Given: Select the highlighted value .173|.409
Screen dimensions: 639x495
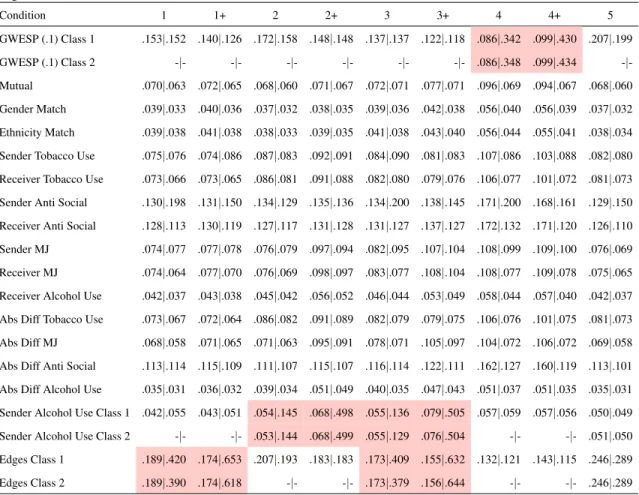Looking at the screenshot, I should tap(387, 460).
